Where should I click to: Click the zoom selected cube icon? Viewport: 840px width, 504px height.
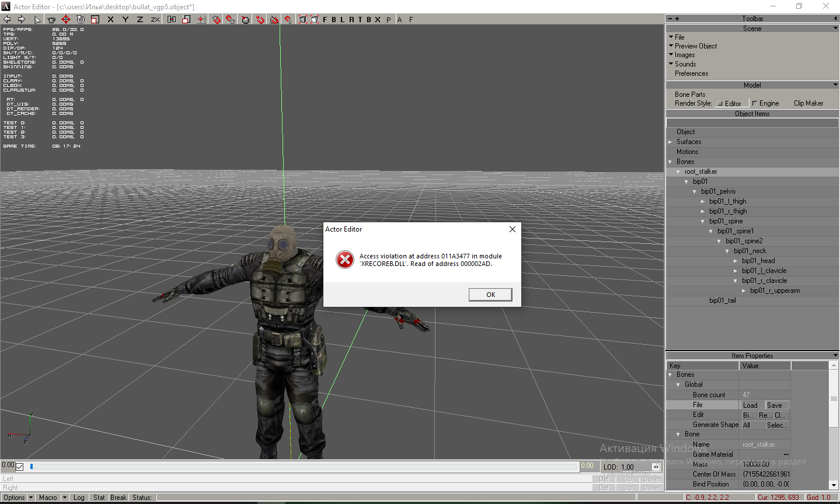(x=314, y=19)
